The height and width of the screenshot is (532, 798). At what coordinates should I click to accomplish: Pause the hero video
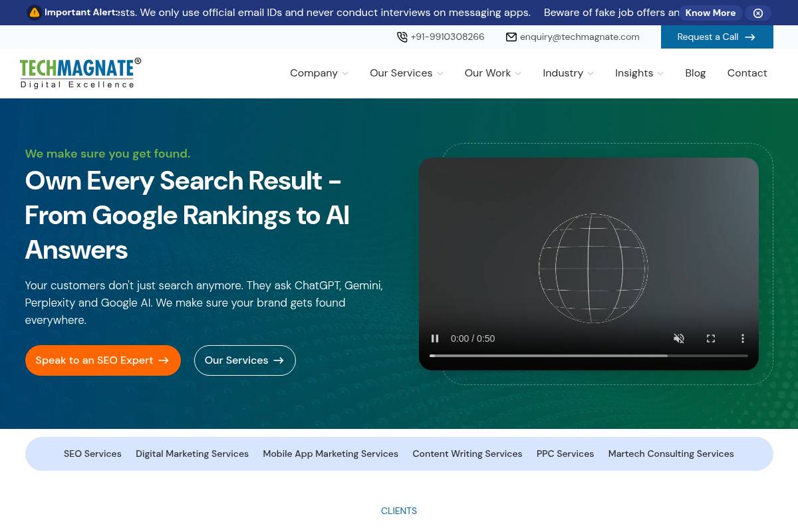click(435, 338)
